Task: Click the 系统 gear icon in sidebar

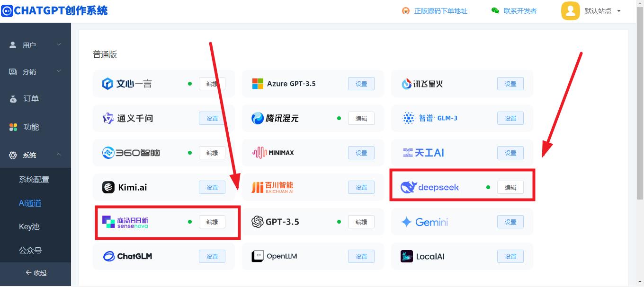Action: [13, 155]
